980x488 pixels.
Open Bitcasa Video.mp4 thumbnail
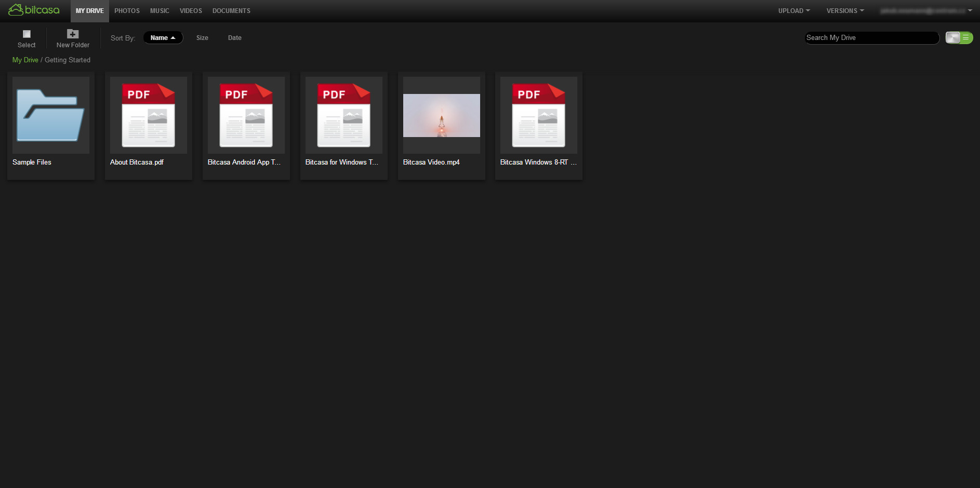442,115
